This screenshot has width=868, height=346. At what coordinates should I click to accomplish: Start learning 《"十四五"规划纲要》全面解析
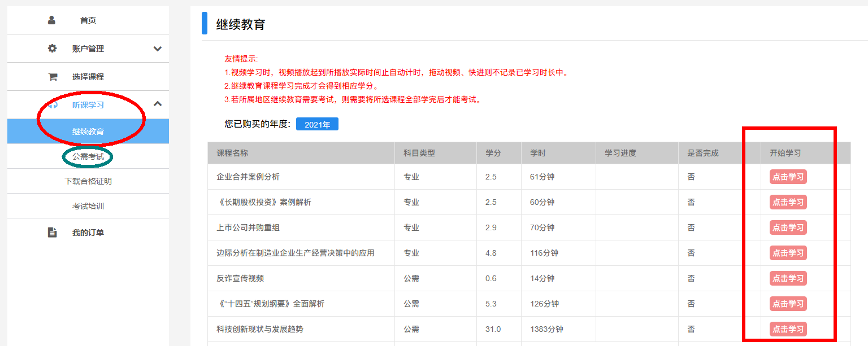pyautogui.click(x=788, y=304)
